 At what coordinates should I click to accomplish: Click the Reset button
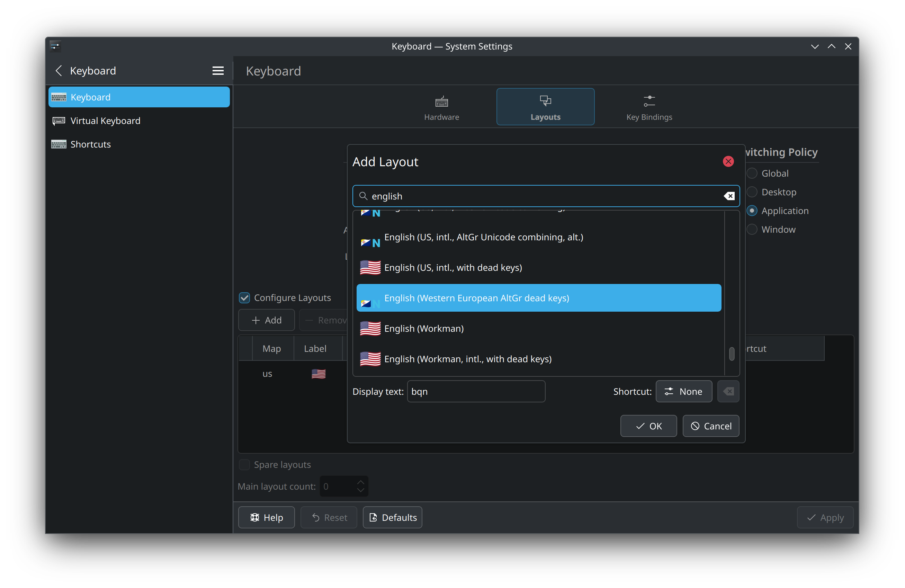click(x=329, y=518)
